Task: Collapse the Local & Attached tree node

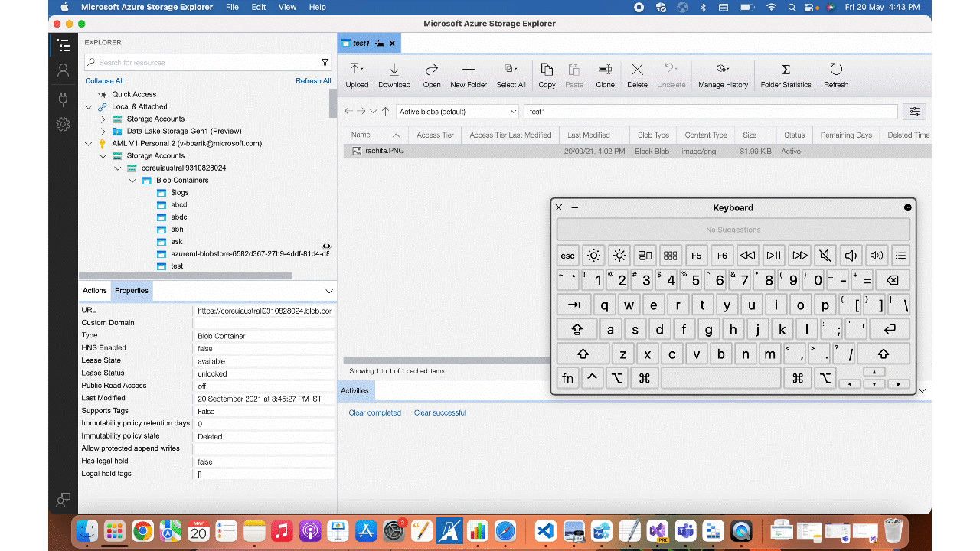Action: (89, 107)
